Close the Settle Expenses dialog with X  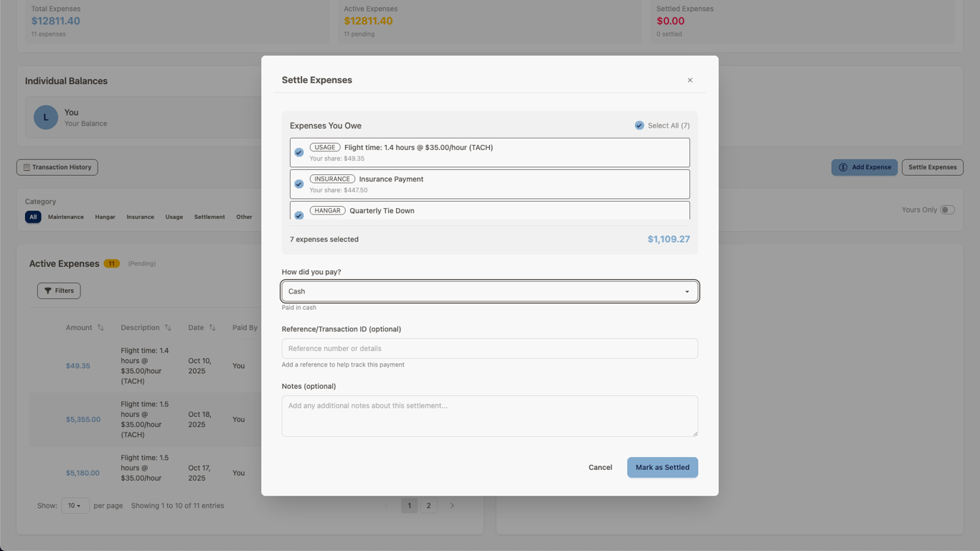[690, 80]
